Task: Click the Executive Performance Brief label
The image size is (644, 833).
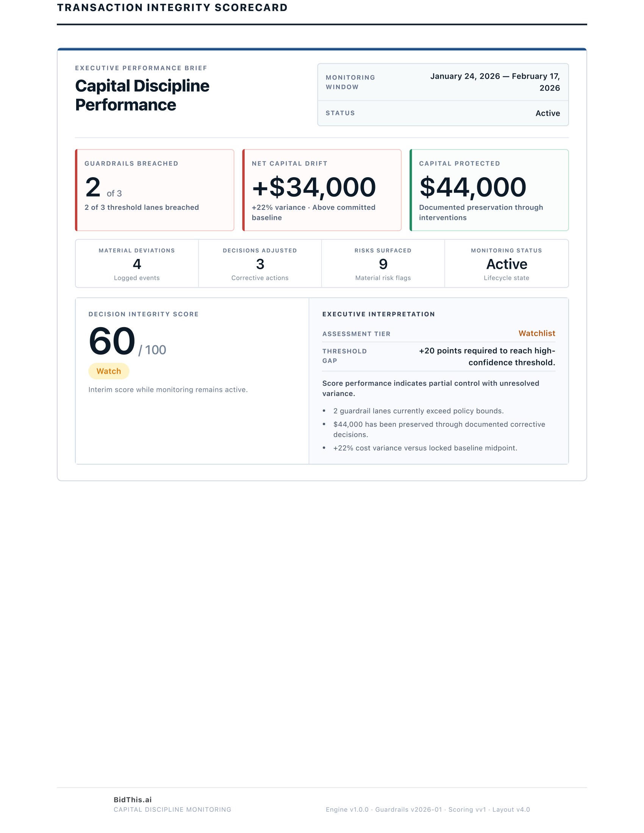Action: coord(141,68)
